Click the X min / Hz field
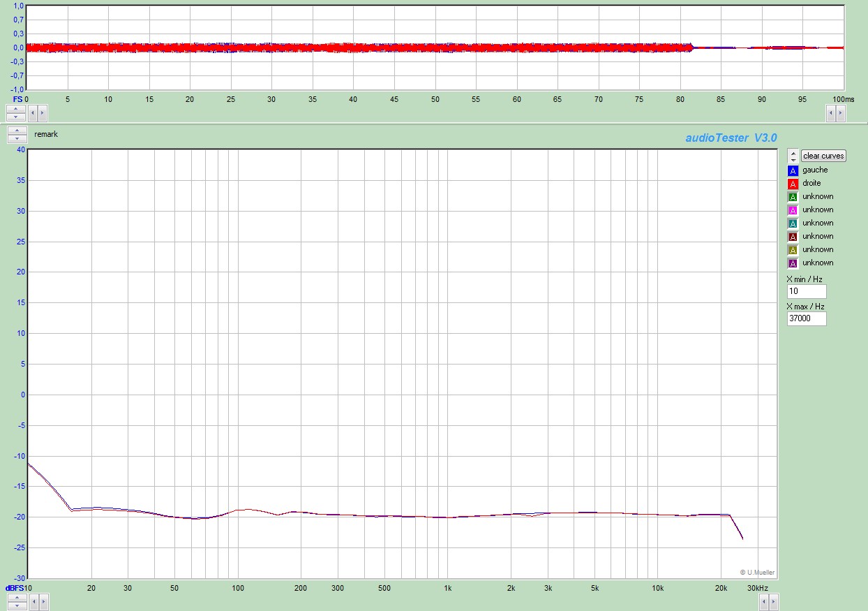The image size is (868, 611). [x=807, y=291]
